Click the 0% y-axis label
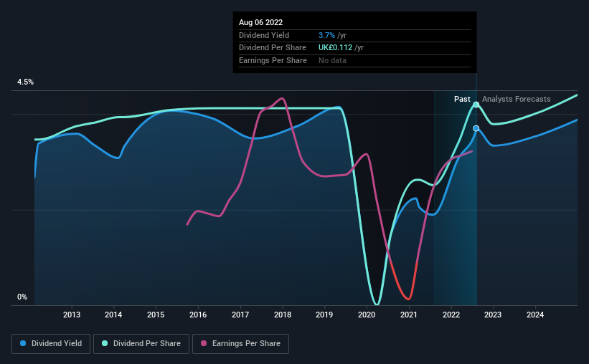The image size is (589, 364). [22, 297]
